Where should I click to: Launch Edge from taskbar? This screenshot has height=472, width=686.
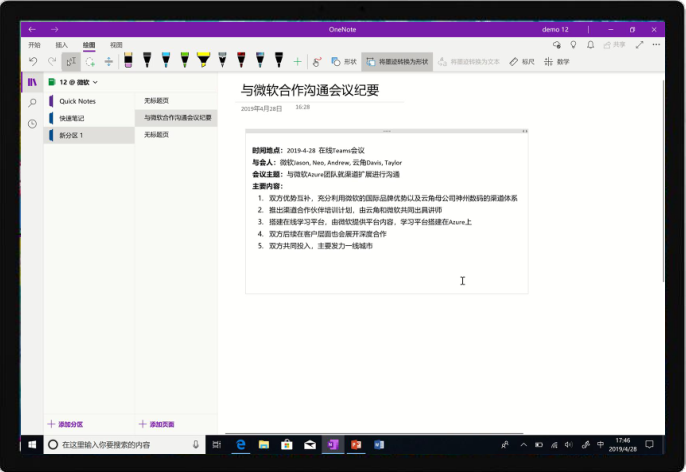(241, 444)
